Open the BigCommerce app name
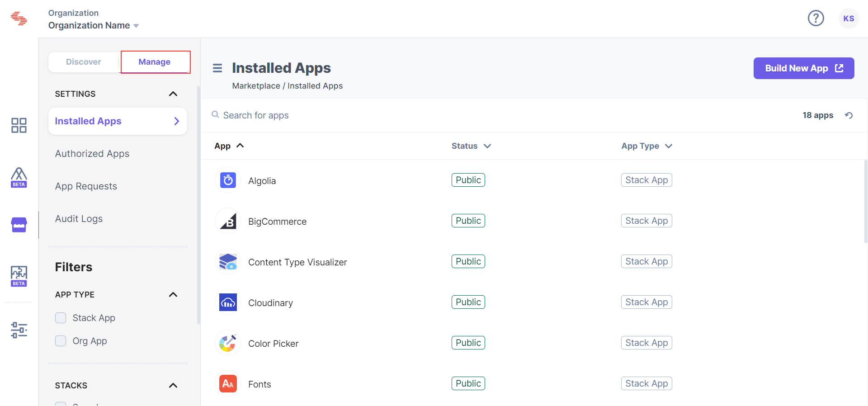This screenshot has height=406, width=868. coord(277,222)
